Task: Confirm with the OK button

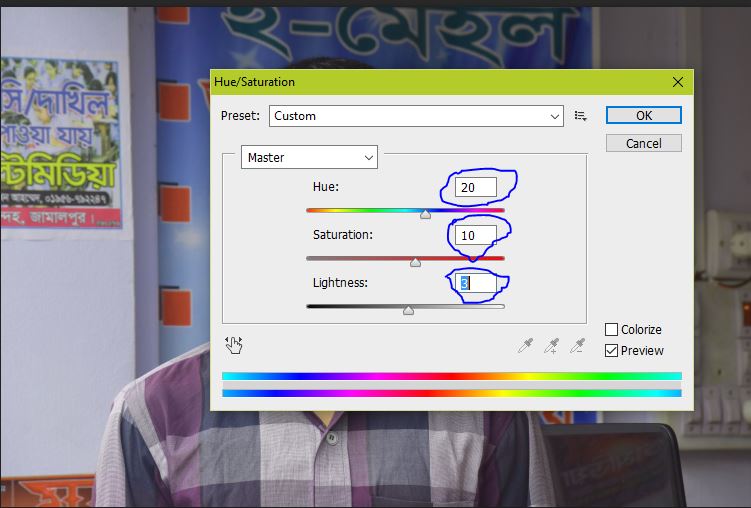Action: point(644,115)
